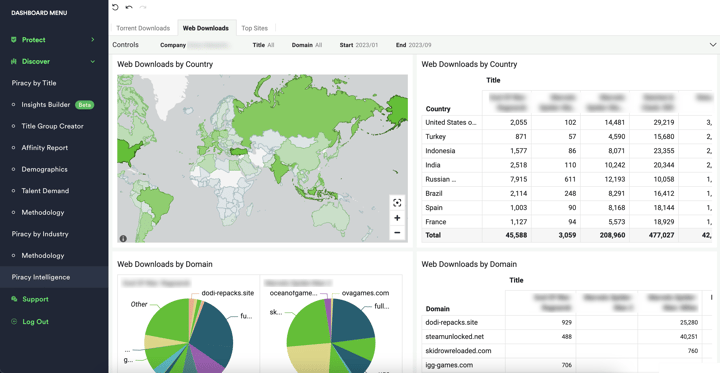720x373 pixels.
Task: Open Piracy Intelligence
Action: (x=41, y=277)
